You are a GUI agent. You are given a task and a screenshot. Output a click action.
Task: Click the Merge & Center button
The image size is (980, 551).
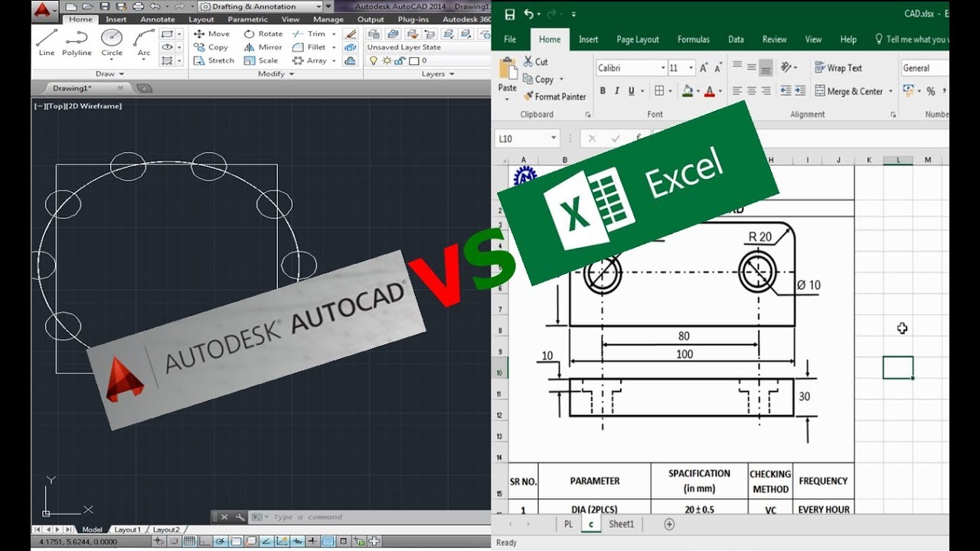point(848,91)
